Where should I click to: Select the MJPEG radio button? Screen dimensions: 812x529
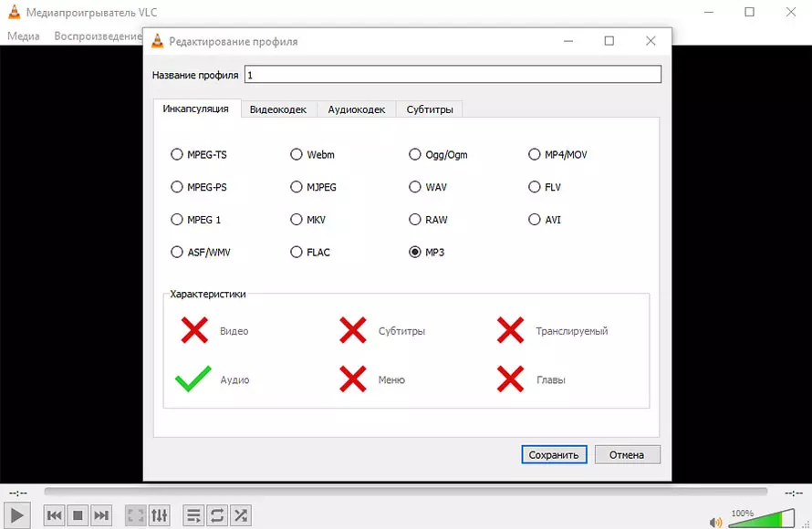pos(296,187)
